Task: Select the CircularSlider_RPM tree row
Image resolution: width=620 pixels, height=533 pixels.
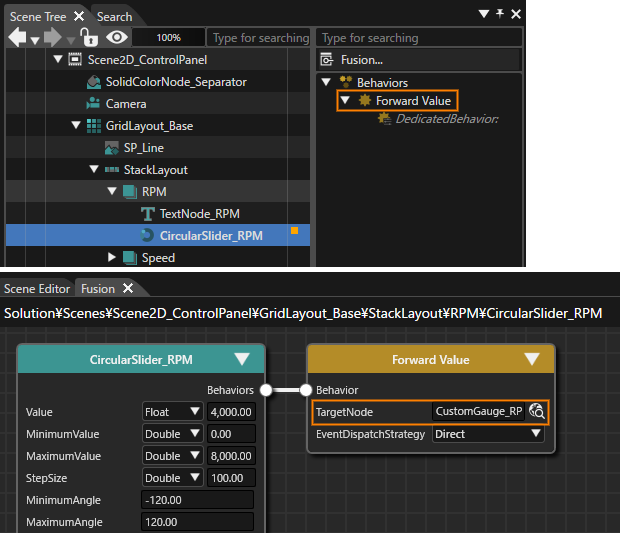Action: [158, 235]
